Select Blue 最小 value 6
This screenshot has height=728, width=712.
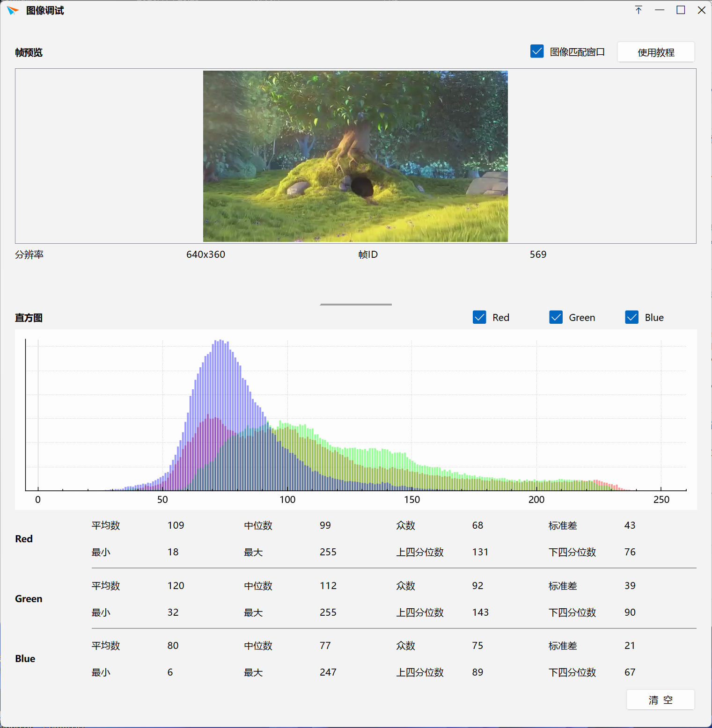pos(170,672)
